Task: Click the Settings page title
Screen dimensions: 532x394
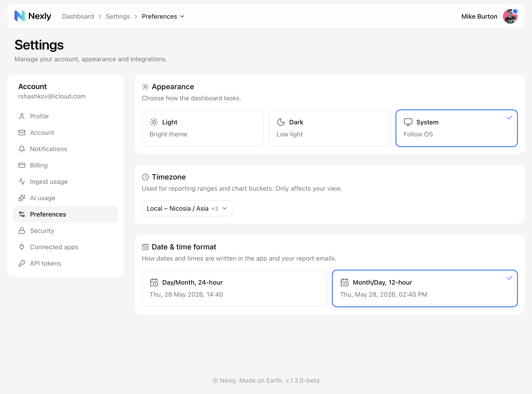Action: [39, 45]
